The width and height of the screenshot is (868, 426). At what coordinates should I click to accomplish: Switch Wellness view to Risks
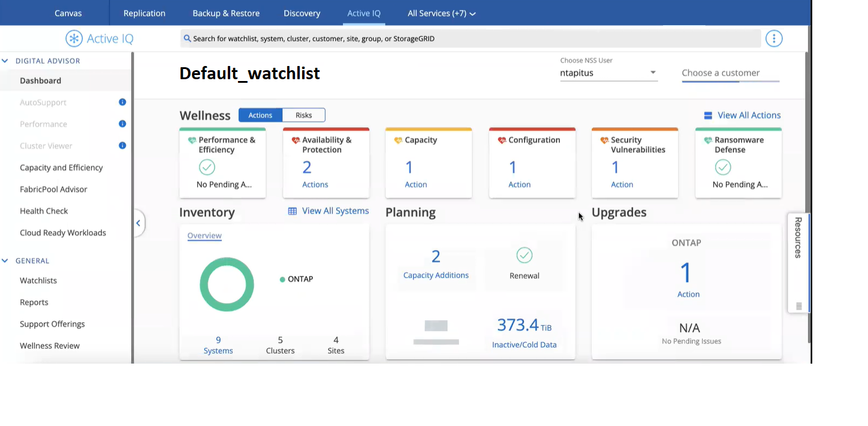point(303,115)
